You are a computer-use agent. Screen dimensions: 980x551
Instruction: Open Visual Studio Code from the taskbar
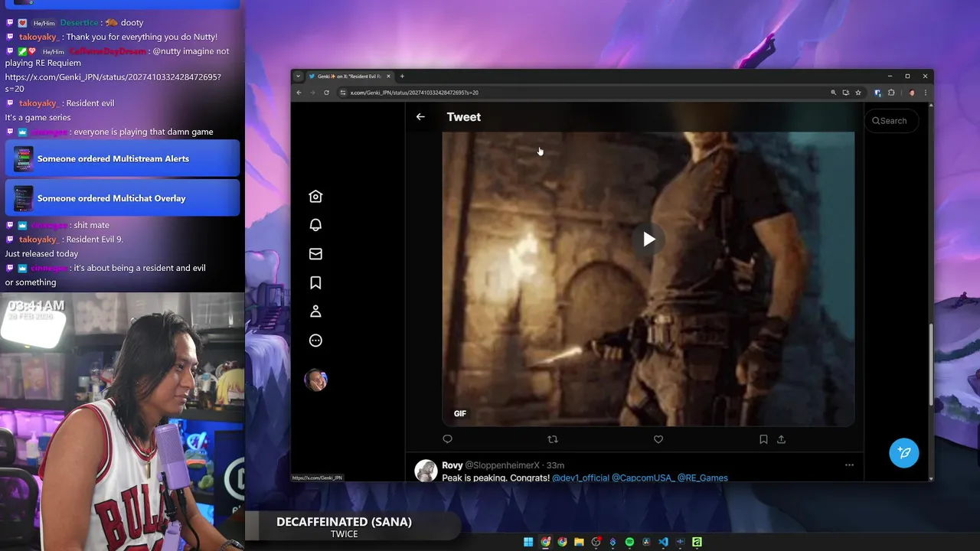tap(663, 542)
